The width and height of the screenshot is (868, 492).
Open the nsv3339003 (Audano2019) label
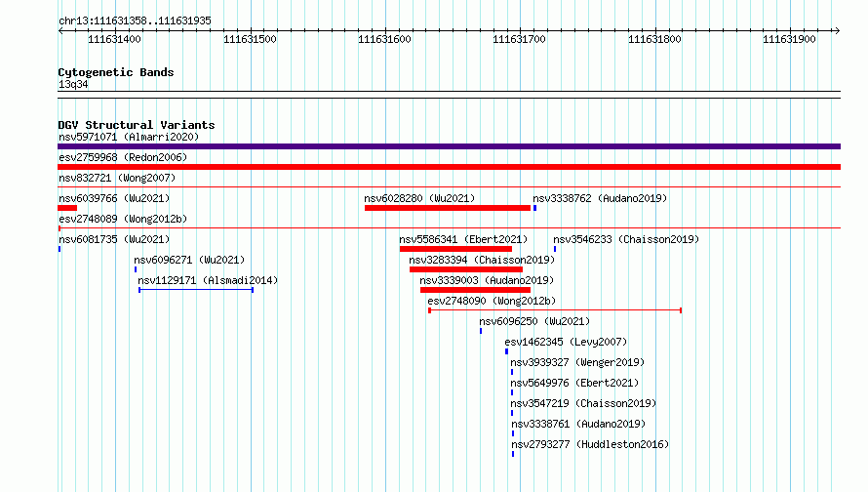[x=487, y=280]
